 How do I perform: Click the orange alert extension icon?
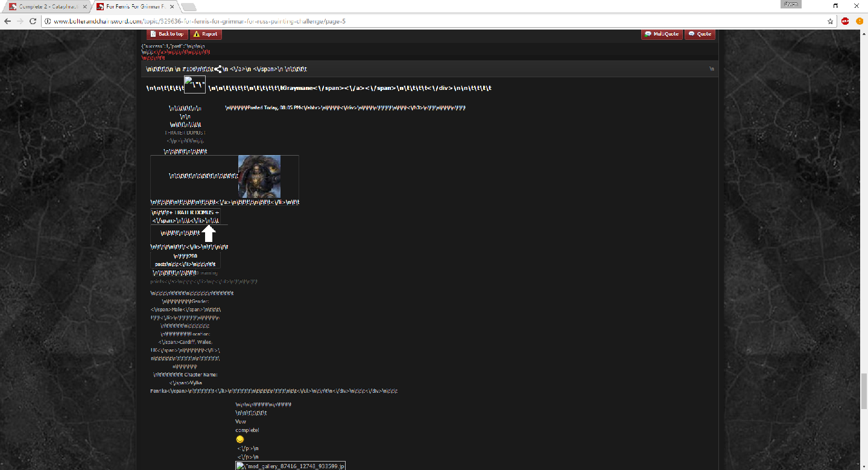pos(858,21)
